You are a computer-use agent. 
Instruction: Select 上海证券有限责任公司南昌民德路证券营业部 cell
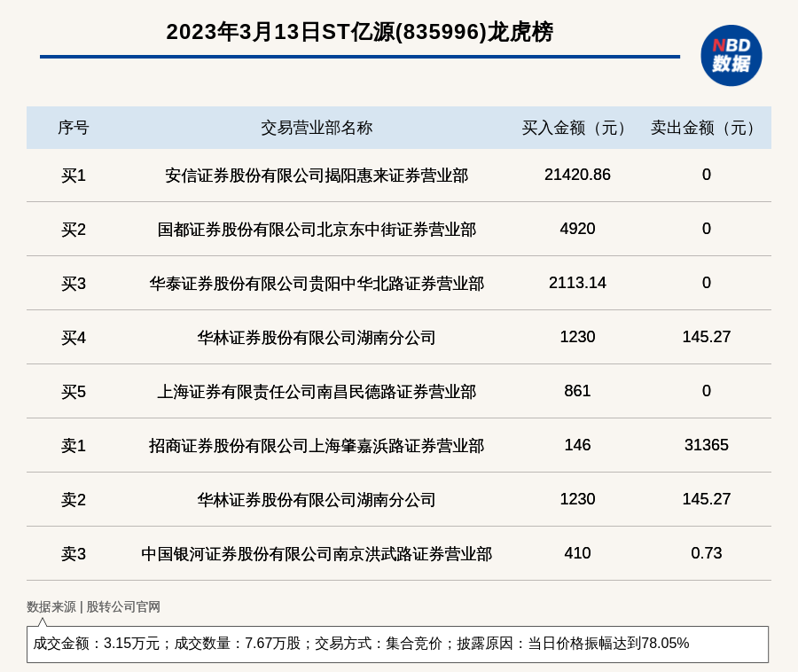tap(317, 392)
